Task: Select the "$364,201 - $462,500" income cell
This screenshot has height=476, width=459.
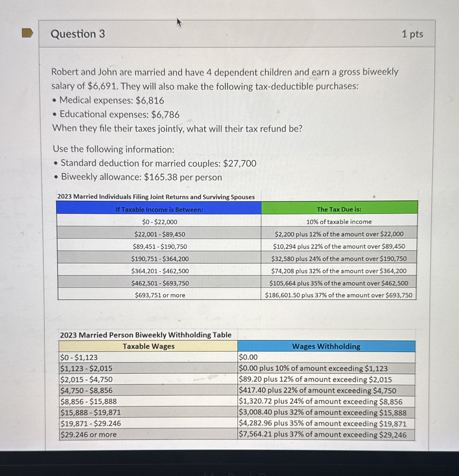Action: pyautogui.click(x=159, y=270)
